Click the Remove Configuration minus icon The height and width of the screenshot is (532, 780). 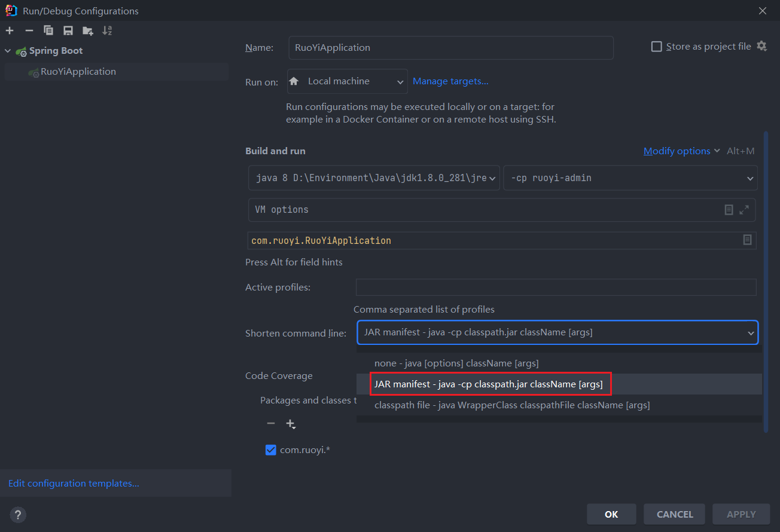pyautogui.click(x=29, y=30)
